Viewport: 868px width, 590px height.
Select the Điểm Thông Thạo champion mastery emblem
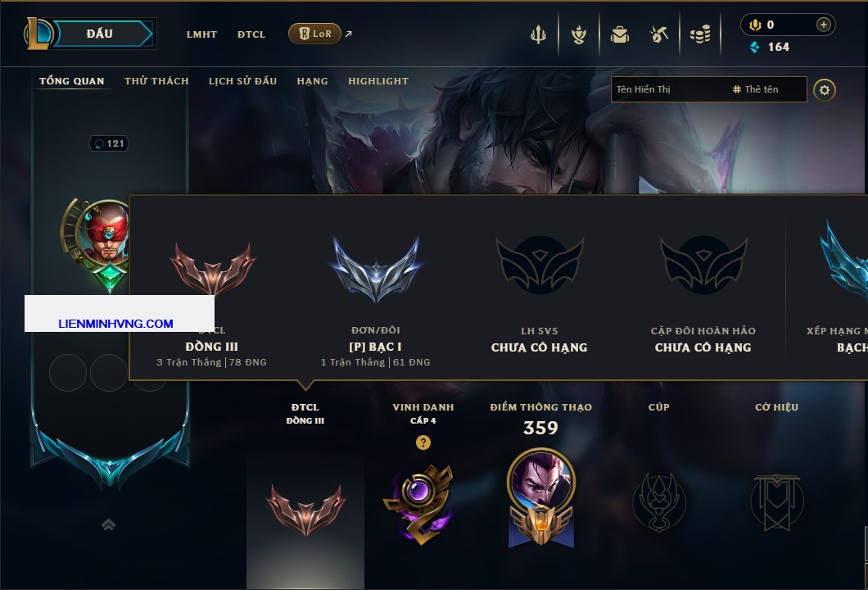click(x=540, y=498)
